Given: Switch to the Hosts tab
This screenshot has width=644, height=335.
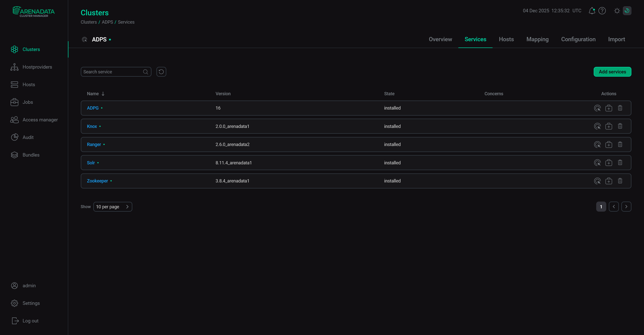Looking at the screenshot, I should click(506, 39).
